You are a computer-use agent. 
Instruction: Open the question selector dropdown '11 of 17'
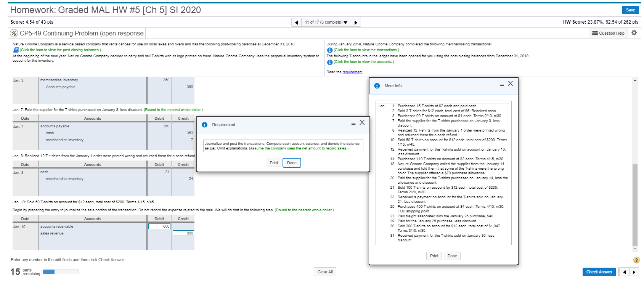[326, 22]
